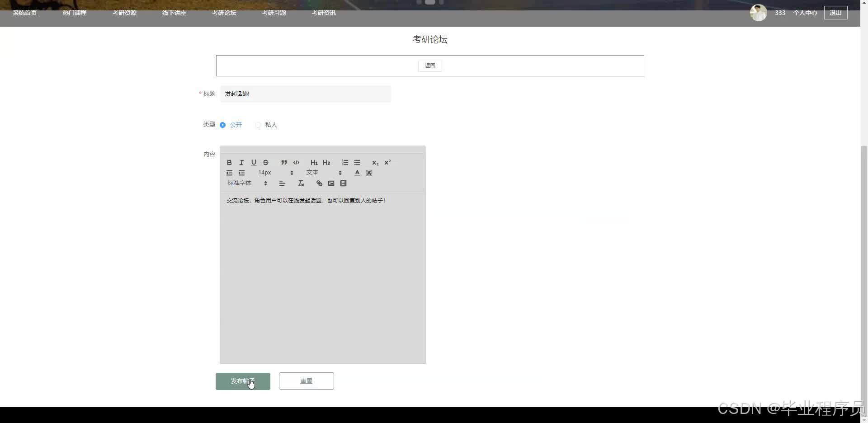Open the text color picker

click(357, 173)
